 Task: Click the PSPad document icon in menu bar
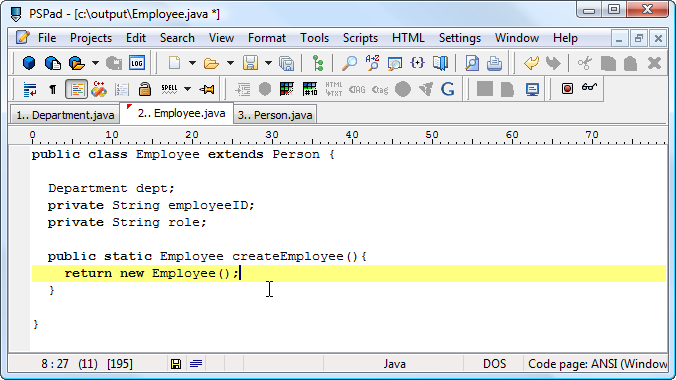(x=22, y=38)
